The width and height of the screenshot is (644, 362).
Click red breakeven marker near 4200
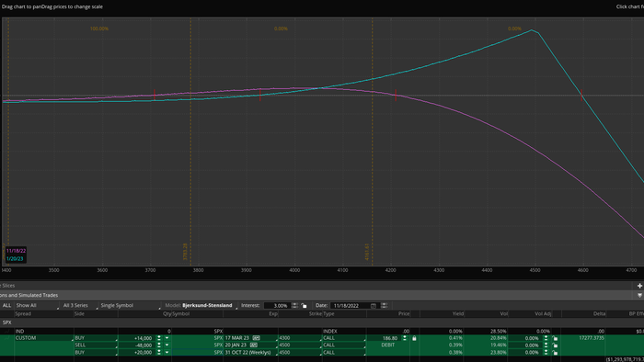(x=396, y=96)
